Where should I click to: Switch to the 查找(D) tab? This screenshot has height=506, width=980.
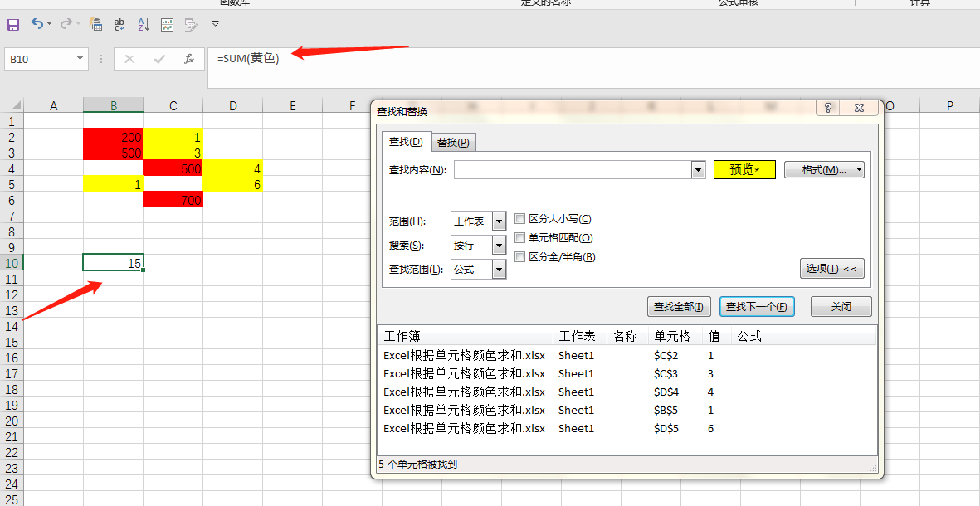(x=407, y=142)
